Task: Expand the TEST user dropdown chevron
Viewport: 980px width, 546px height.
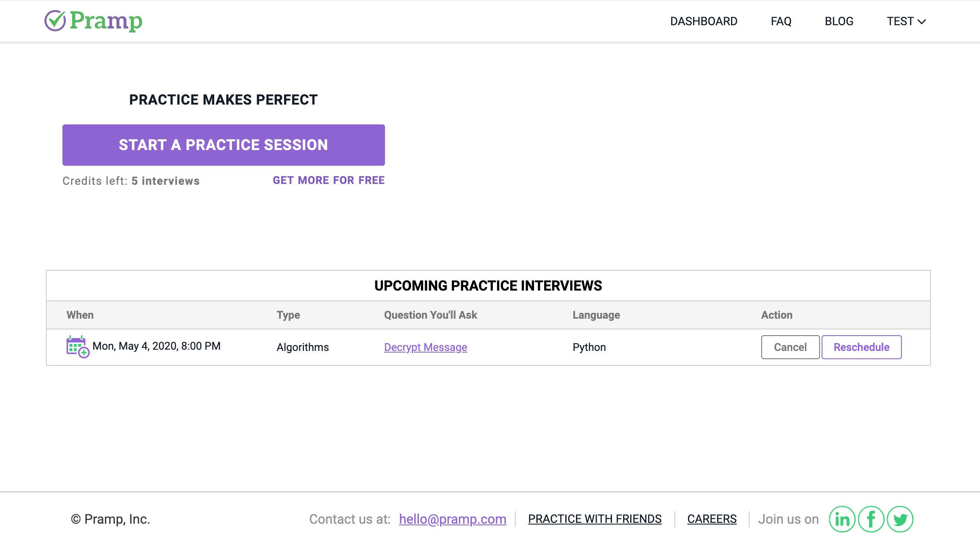Action: (922, 21)
